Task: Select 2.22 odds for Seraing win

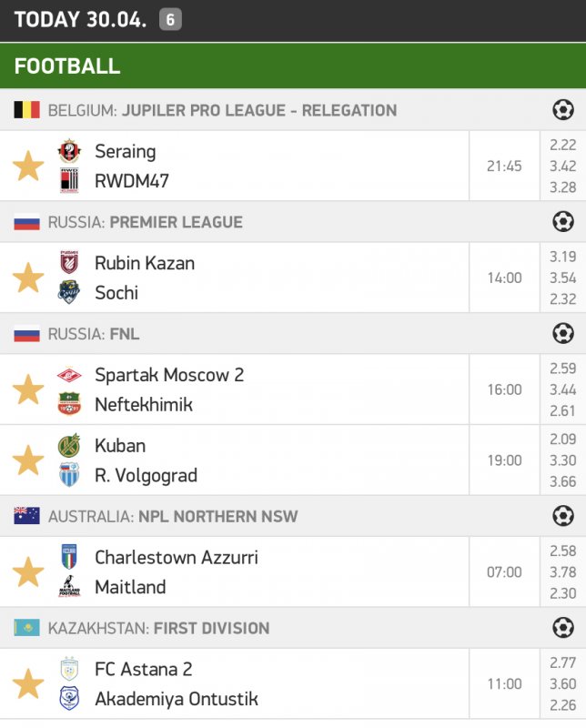Action: tap(563, 146)
